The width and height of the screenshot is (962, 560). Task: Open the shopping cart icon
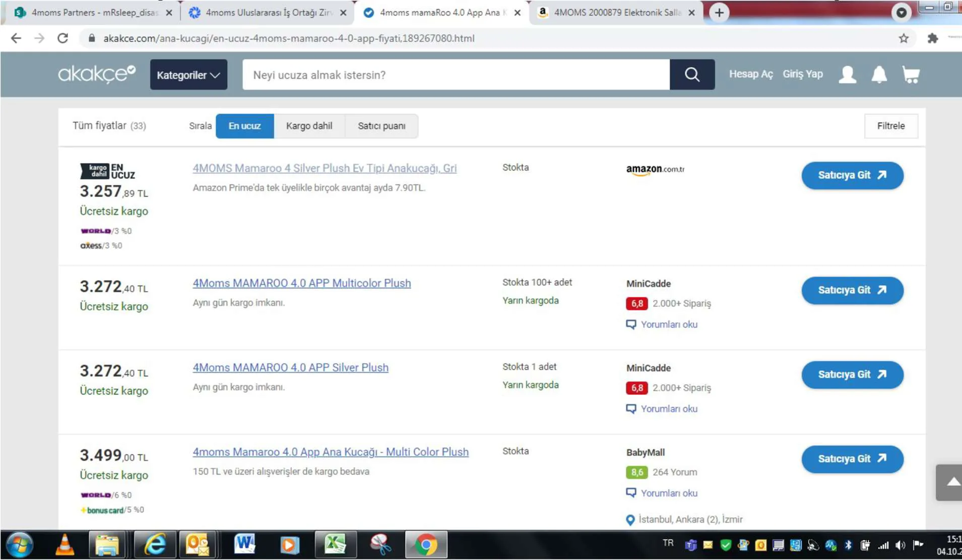(911, 75)
